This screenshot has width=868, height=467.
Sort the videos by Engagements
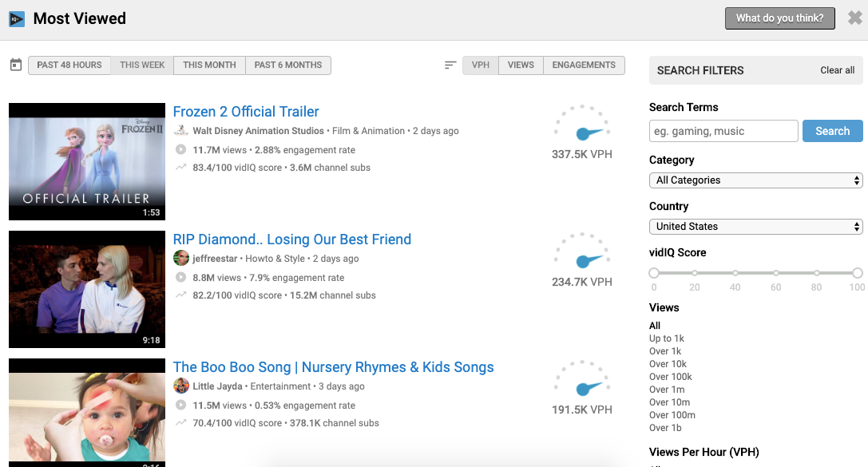(x=584, y=65)
